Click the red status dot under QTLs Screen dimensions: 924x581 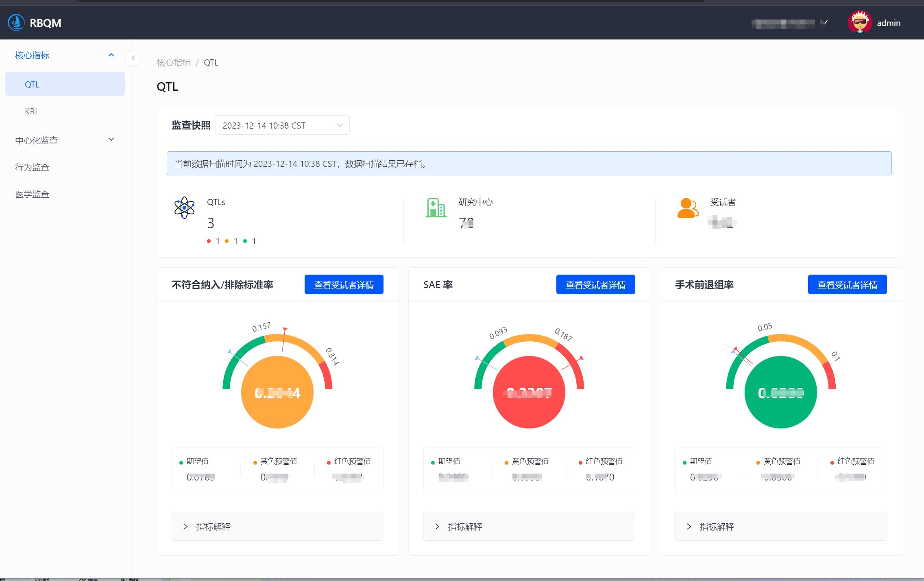coord(209,241)
